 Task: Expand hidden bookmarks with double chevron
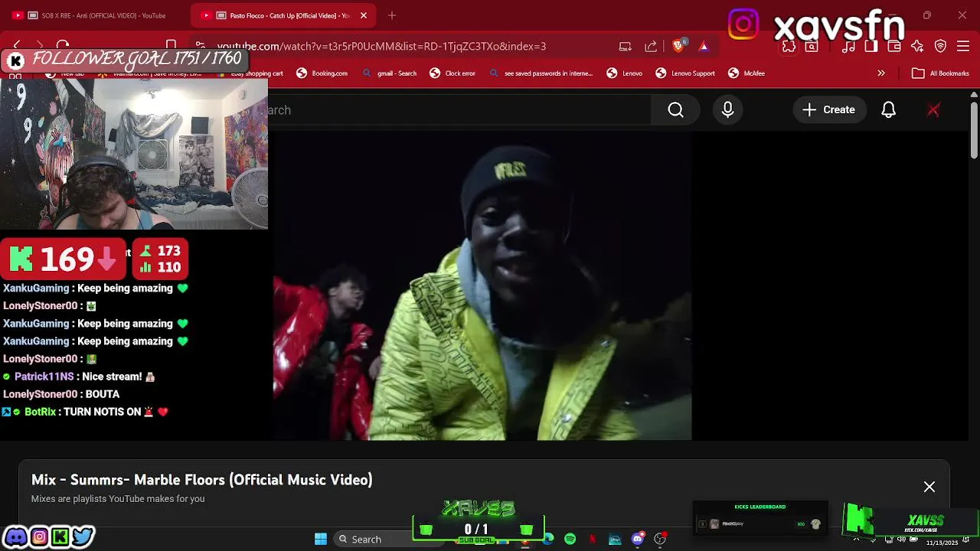click(x=881, y=73)
